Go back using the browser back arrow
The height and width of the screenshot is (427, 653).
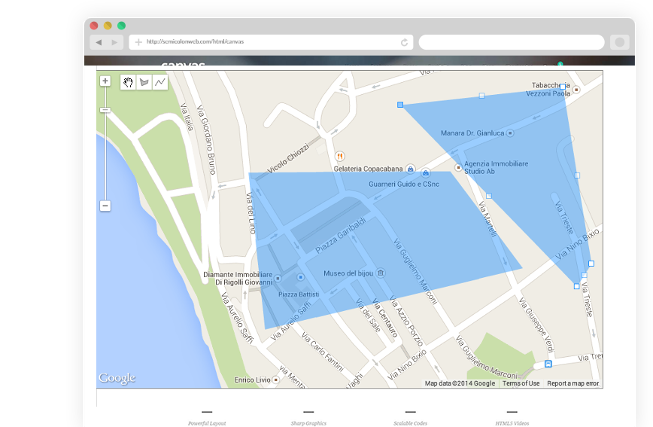[99, 42]
